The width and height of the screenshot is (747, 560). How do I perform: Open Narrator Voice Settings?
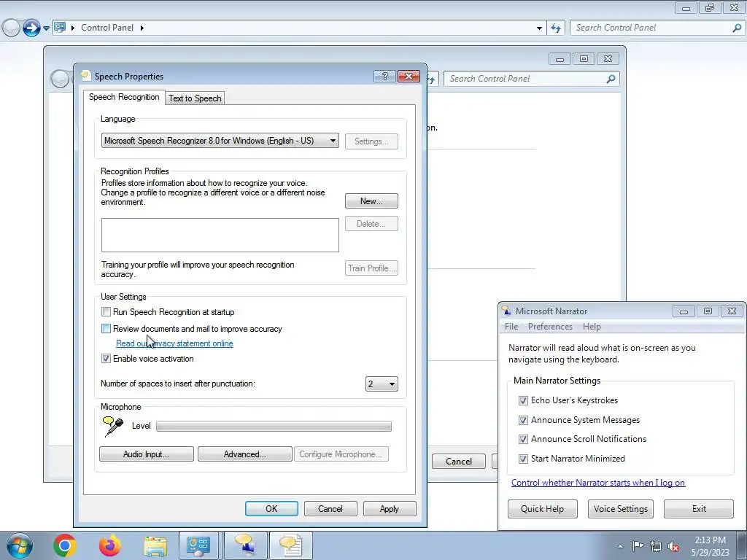[620, 508]
